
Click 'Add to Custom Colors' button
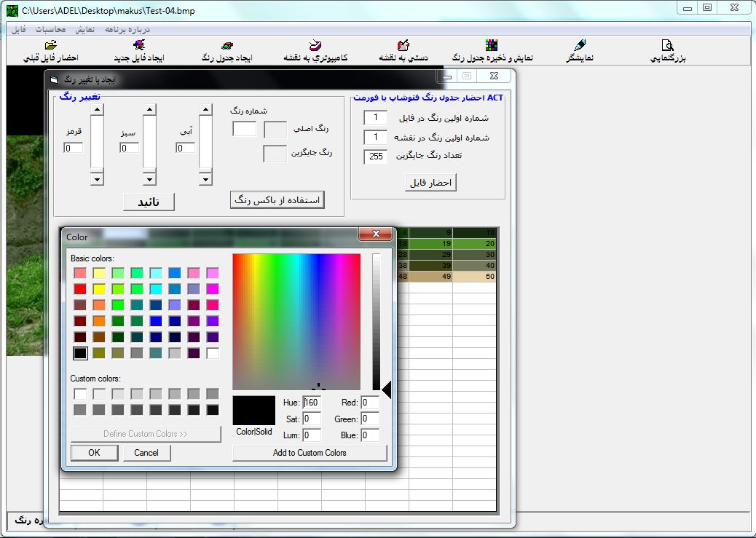click(310, 453)
